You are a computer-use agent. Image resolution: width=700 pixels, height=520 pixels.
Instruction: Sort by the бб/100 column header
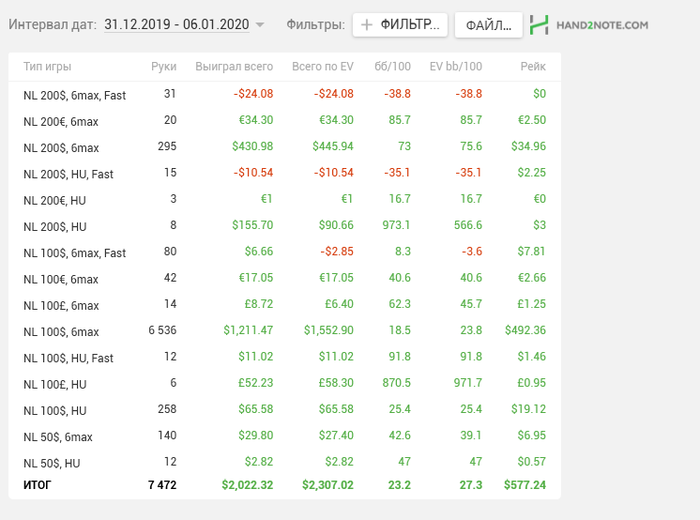[x=392, y=67]
